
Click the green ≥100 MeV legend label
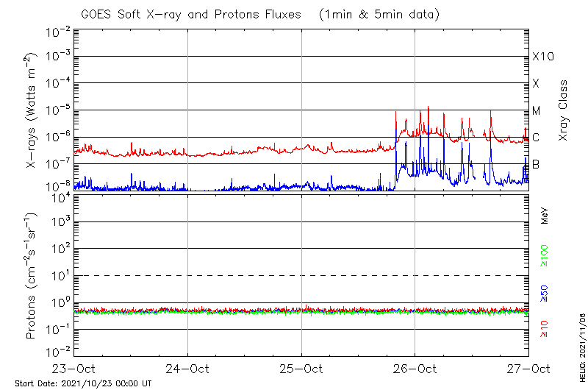(545, 256)
